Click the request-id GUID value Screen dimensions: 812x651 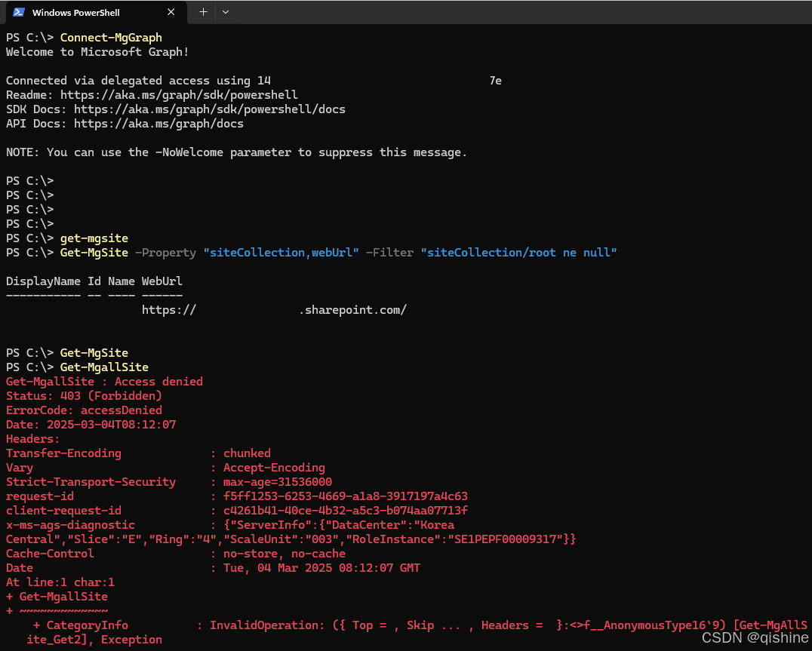click(x=346, y=496)
